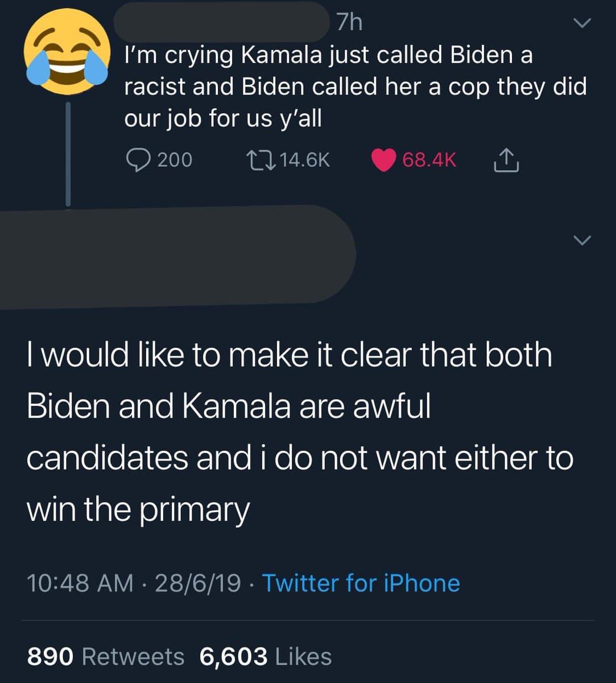Click the reply speech bubble icon

[x=137, y=160]
